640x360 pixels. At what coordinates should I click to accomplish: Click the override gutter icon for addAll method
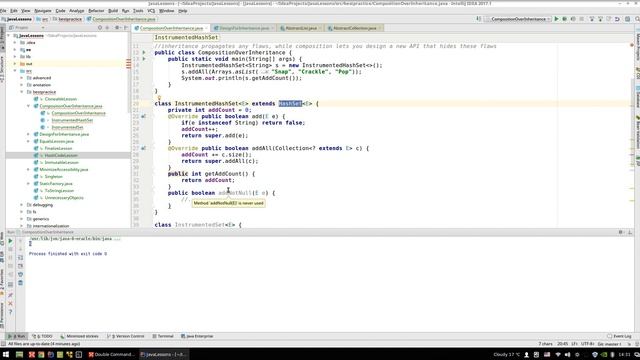click(x=144, y=148)
